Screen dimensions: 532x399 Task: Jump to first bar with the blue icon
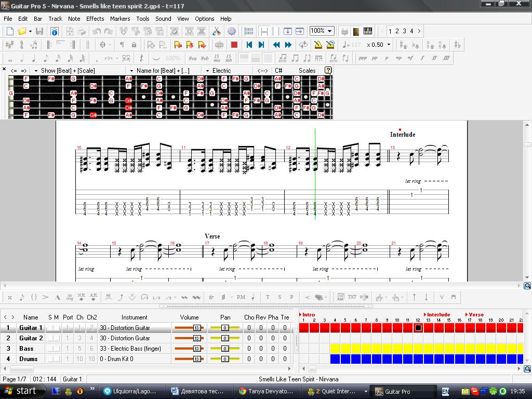coord(249,45)
